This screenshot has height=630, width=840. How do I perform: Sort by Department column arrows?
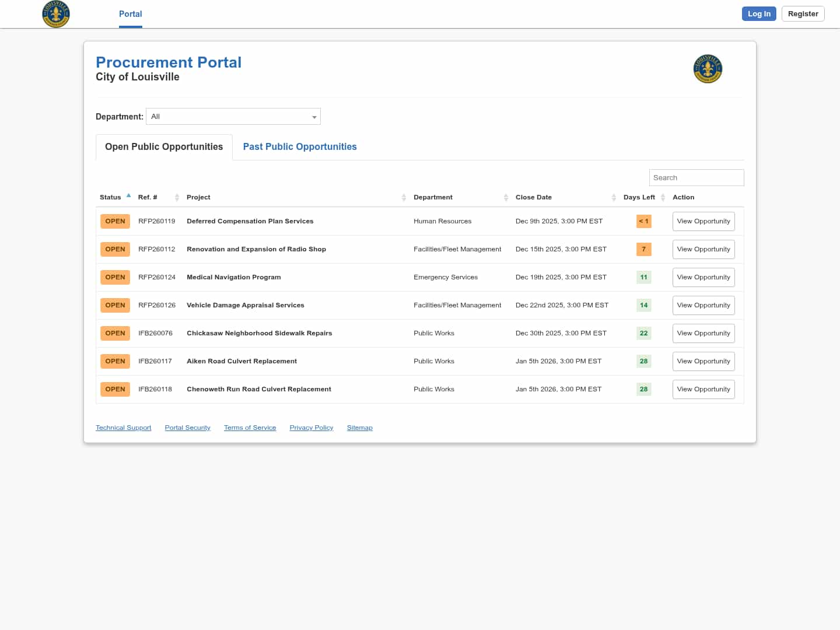[x=506, y=198]
